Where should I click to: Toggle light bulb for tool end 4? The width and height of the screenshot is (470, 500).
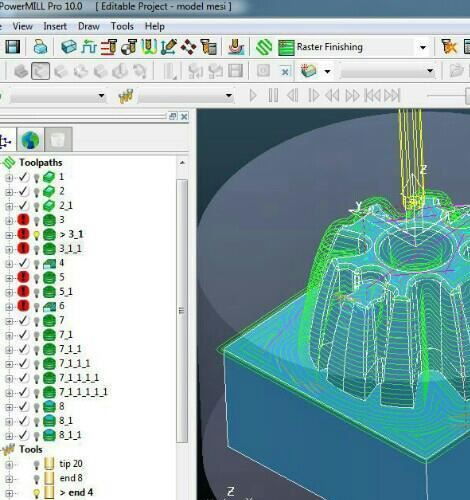coord(37,493)
